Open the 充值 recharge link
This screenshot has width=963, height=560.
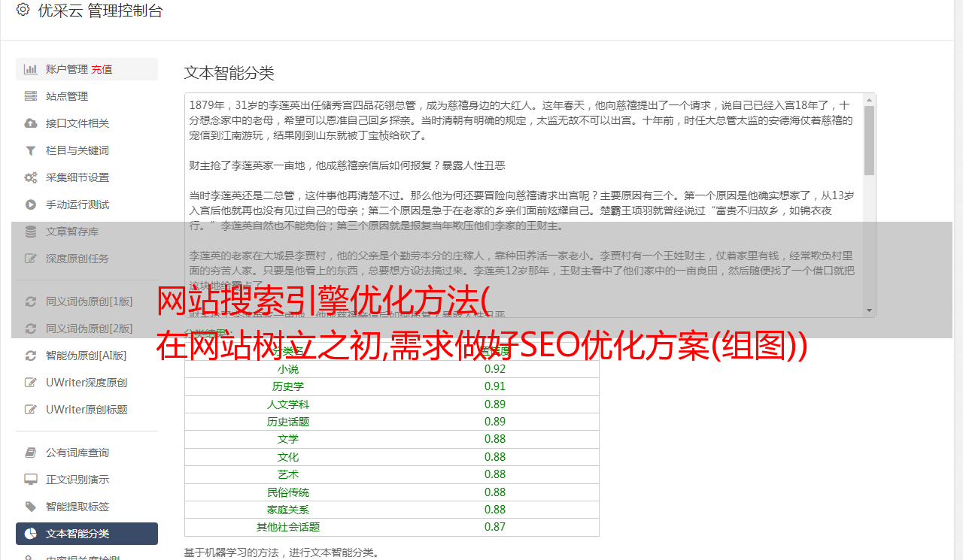[102, 69]
